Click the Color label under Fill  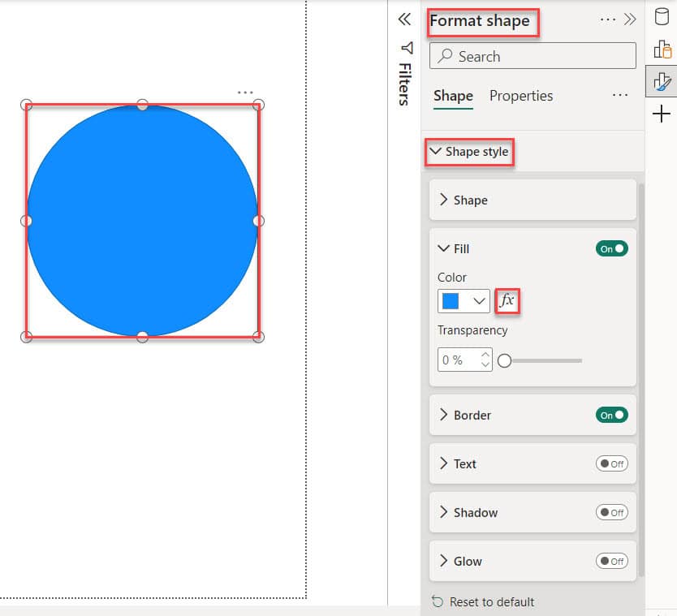(452, 277)
